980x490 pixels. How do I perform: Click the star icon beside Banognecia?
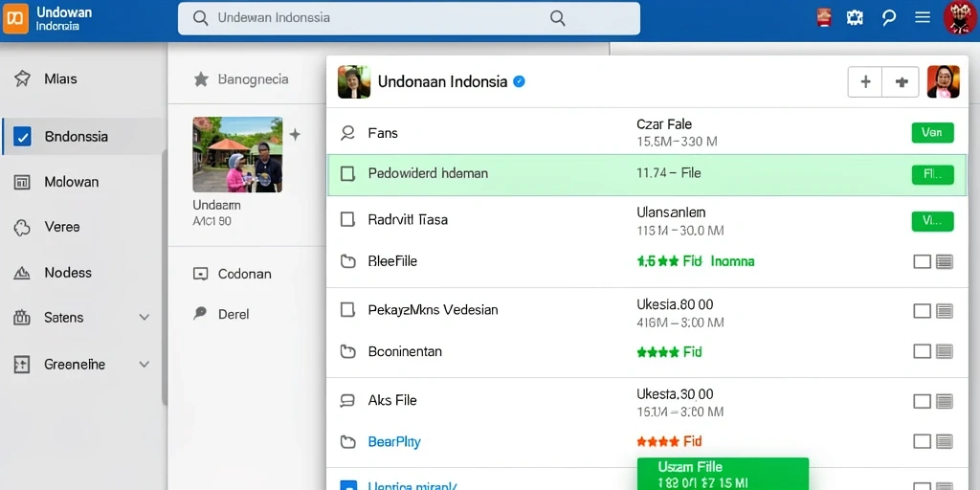pos(201,79)
